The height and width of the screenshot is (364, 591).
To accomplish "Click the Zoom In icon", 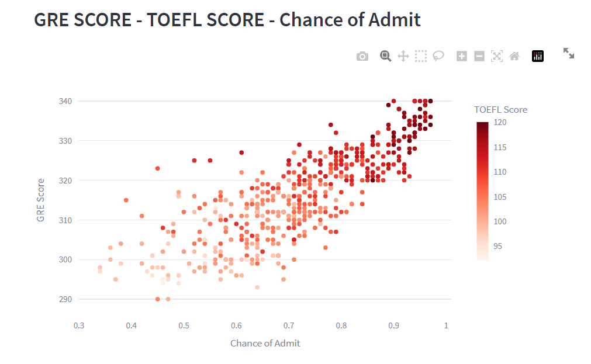I will [x=461, y=56].
